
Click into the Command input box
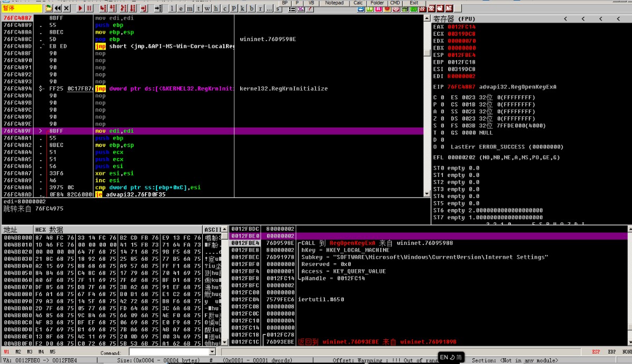[x=169, y=351]
